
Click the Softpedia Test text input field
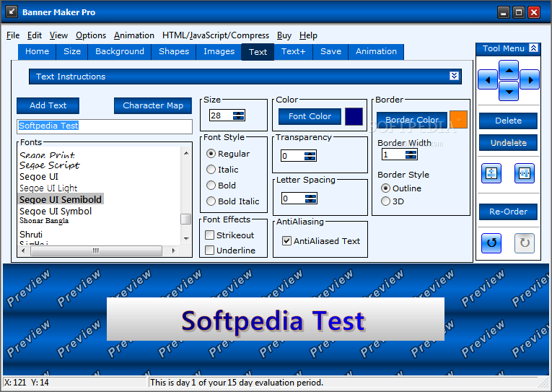pyautogui.click(x=105, y=126)
